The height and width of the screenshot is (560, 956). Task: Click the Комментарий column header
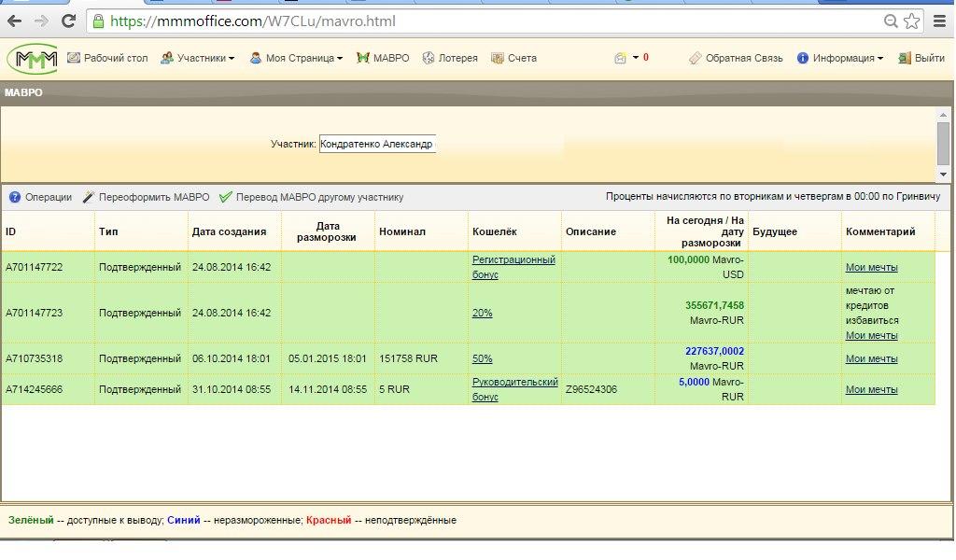(x=887, y=231)
